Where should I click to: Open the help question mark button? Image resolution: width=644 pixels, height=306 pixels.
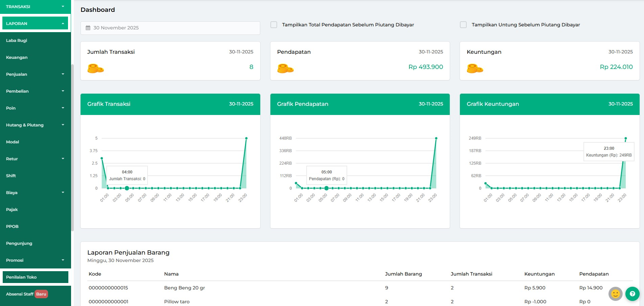pos(632,294)
